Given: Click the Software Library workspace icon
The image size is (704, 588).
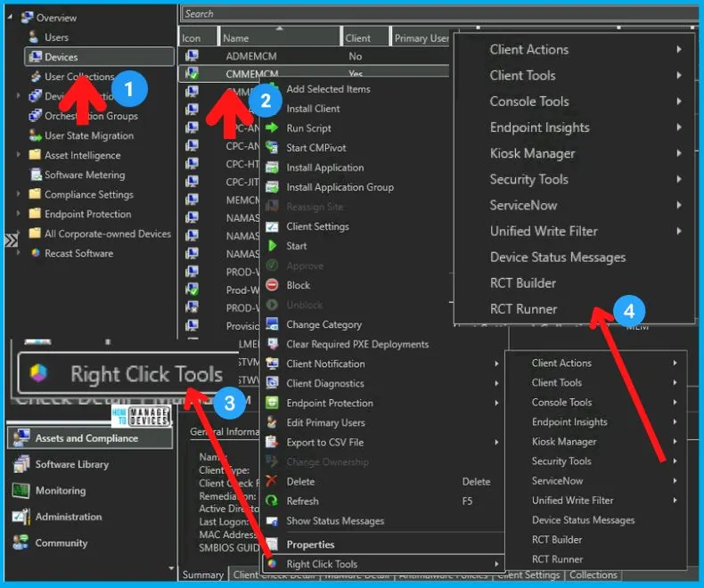Looking at the screenshot, I should (x=21, y=464).
